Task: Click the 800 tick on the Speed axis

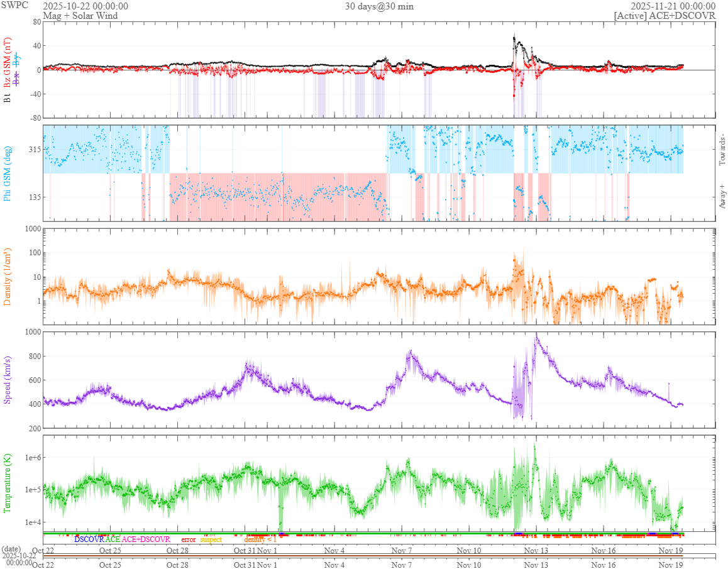Action: tap(35, 356)
